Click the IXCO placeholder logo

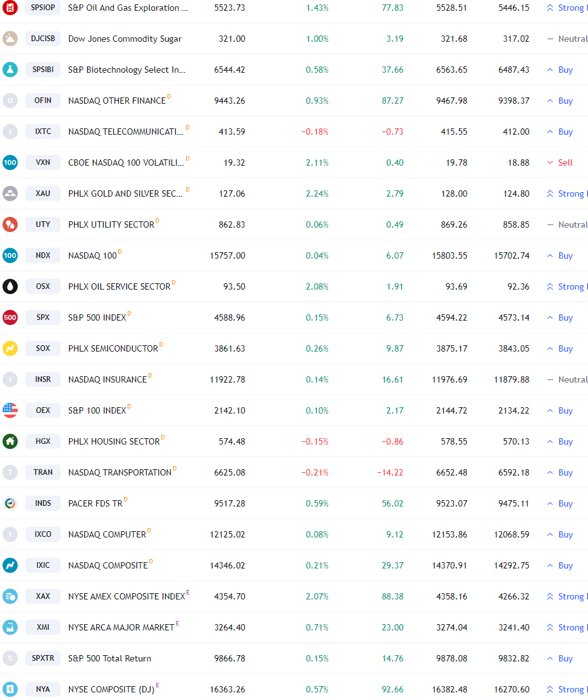coord(10,534)
